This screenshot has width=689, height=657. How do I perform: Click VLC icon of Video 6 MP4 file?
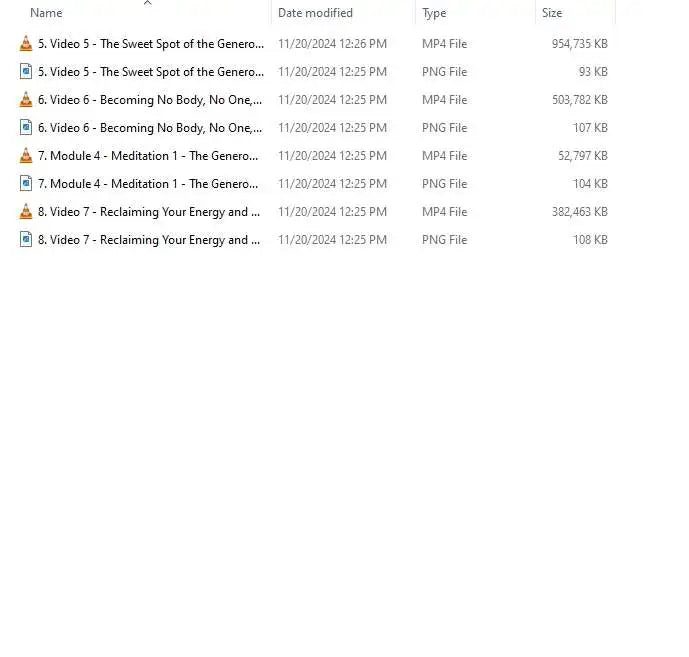coord(26,100)
